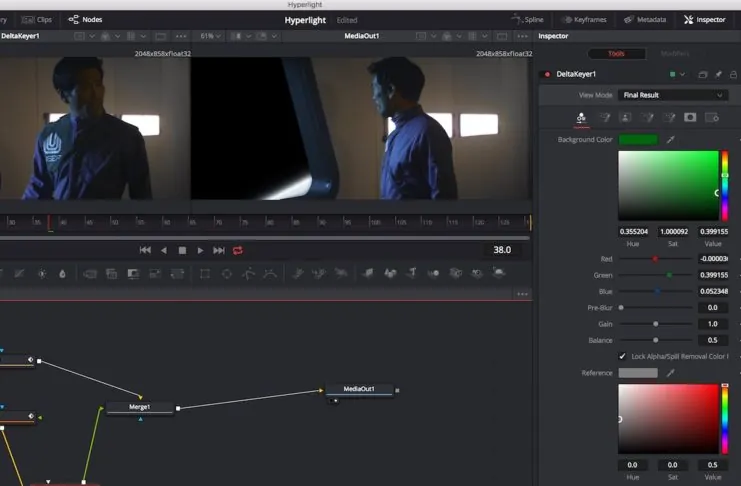Toggle the DeltaKeyer1 enable red dot

point(547,74)
